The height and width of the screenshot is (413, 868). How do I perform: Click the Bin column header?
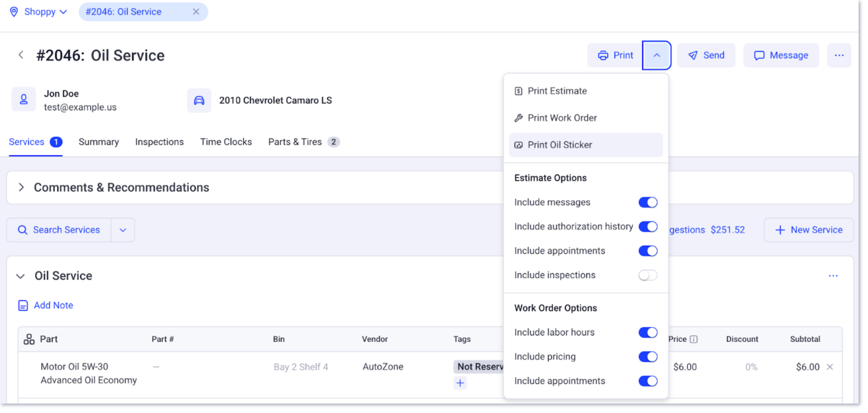point(279,339)
